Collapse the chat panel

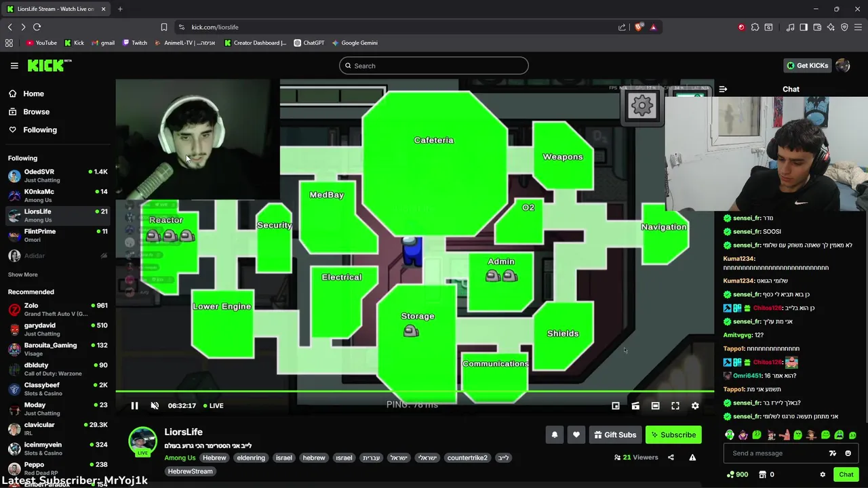723,89
